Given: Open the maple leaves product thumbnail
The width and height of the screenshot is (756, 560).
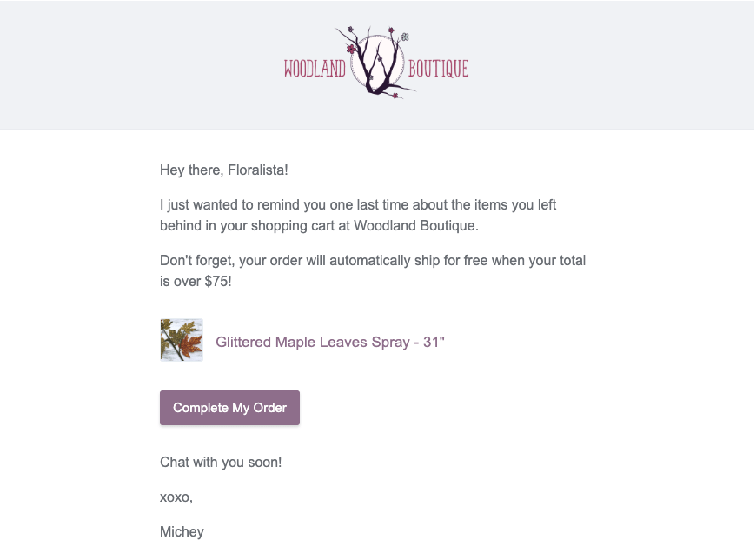Looking at the screenshot, I should click(x=182, y=340).
